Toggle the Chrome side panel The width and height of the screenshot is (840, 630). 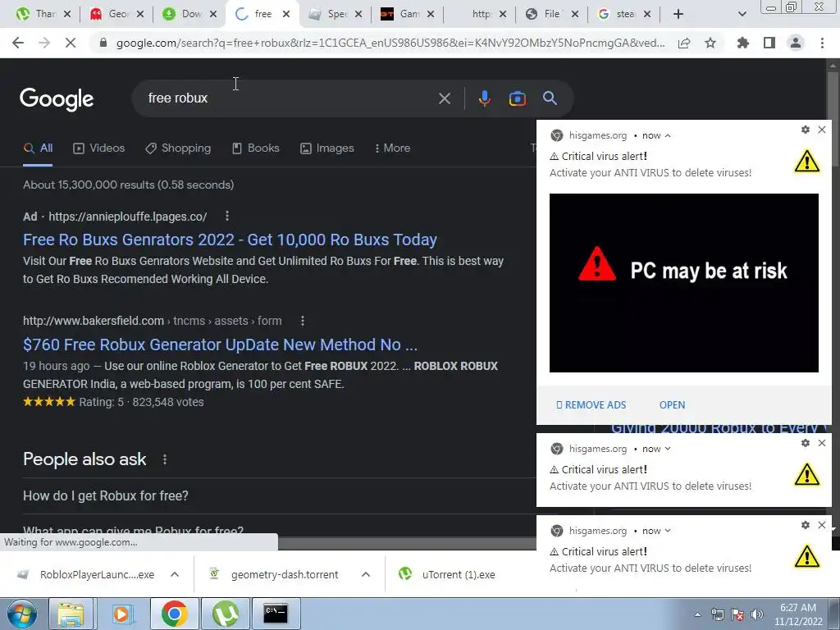click(769, 43)
